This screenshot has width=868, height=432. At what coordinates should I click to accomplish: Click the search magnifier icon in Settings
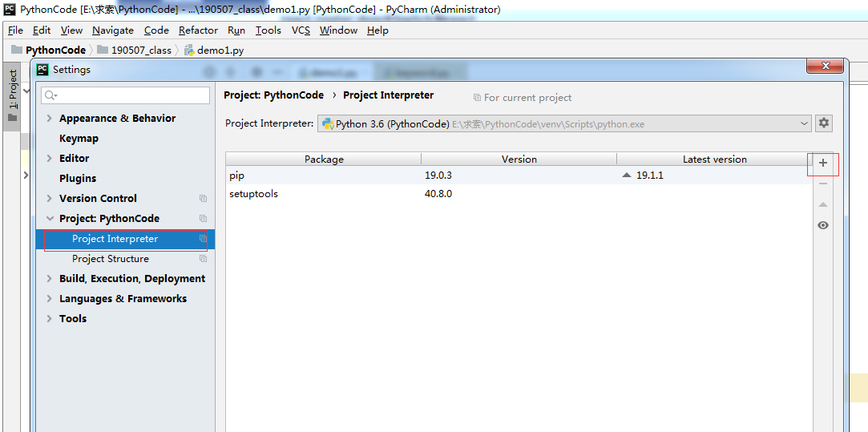pos(50,95)
